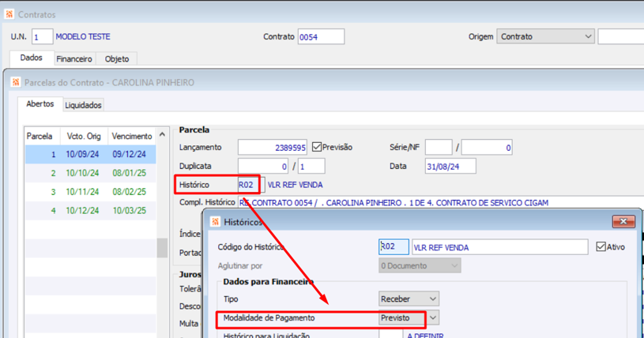Toggle the Previsão checkbox

tap(317, 147)
